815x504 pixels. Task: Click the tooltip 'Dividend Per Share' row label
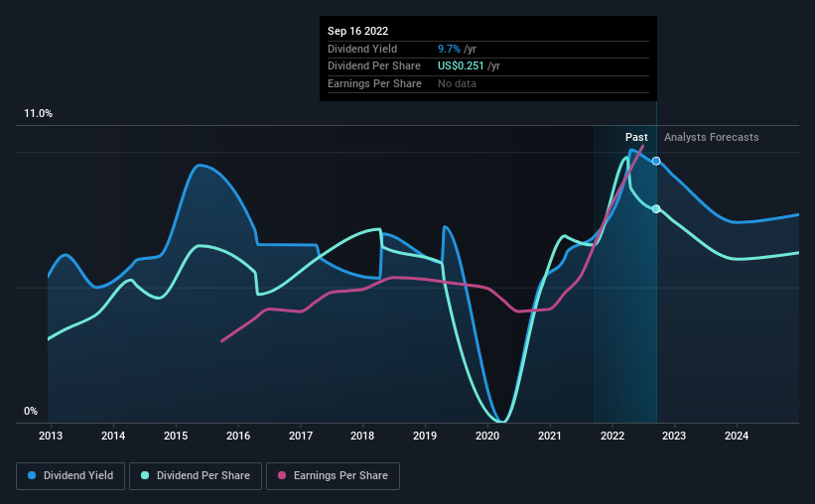point(373,66)
